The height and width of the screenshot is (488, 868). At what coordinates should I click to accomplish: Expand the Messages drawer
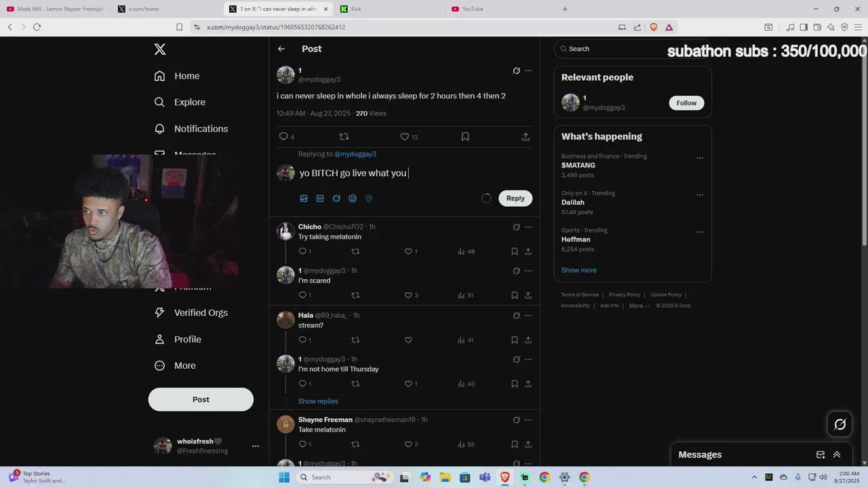(x=837, y=455)
